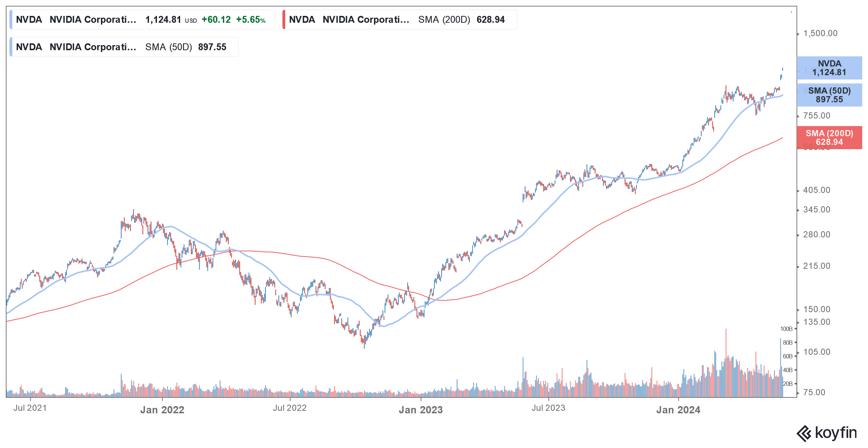This screenshot has height=448, width=868.
Task: Click the light blue swatch of NVDA price legend
Action: tap(11, 20)
